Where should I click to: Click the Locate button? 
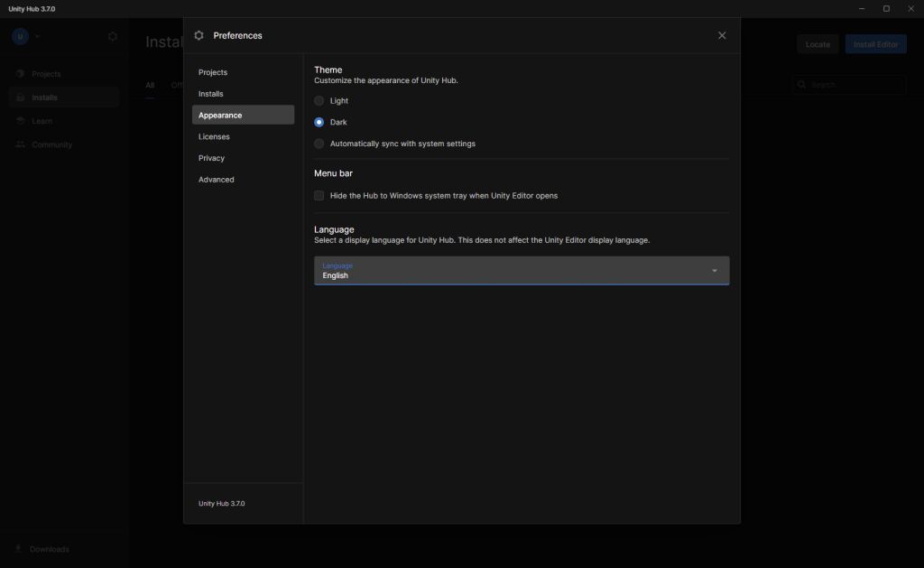[x=818, y=44]
